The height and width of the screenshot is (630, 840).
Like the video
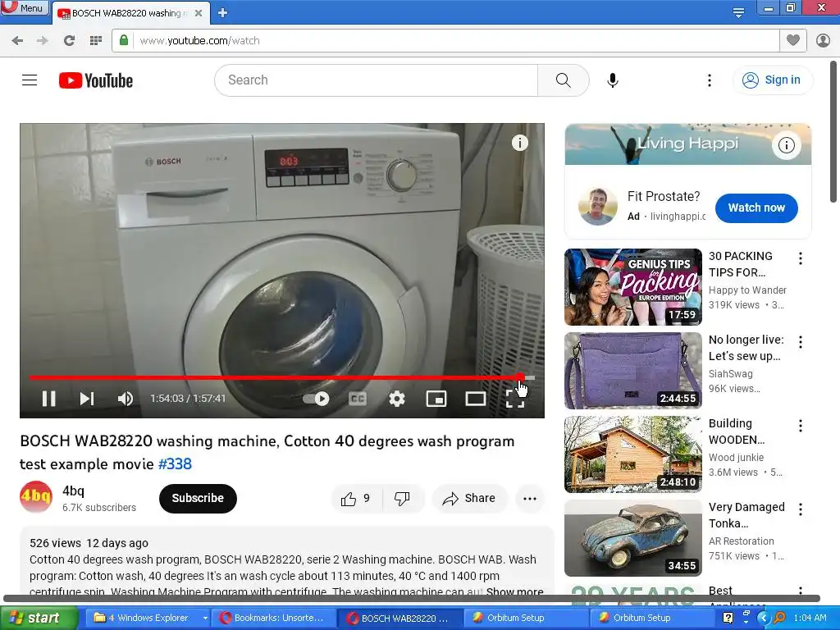(x=356, y=499)
